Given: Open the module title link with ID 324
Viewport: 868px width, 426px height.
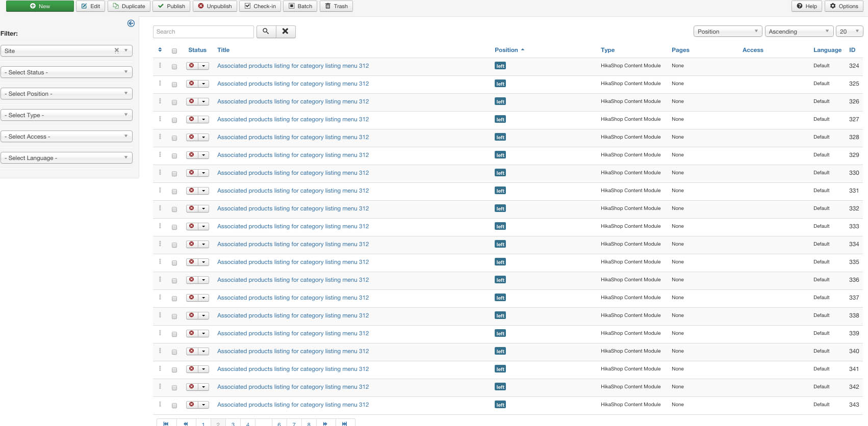Looking at the screenshot, I should [x=293, y=66].
